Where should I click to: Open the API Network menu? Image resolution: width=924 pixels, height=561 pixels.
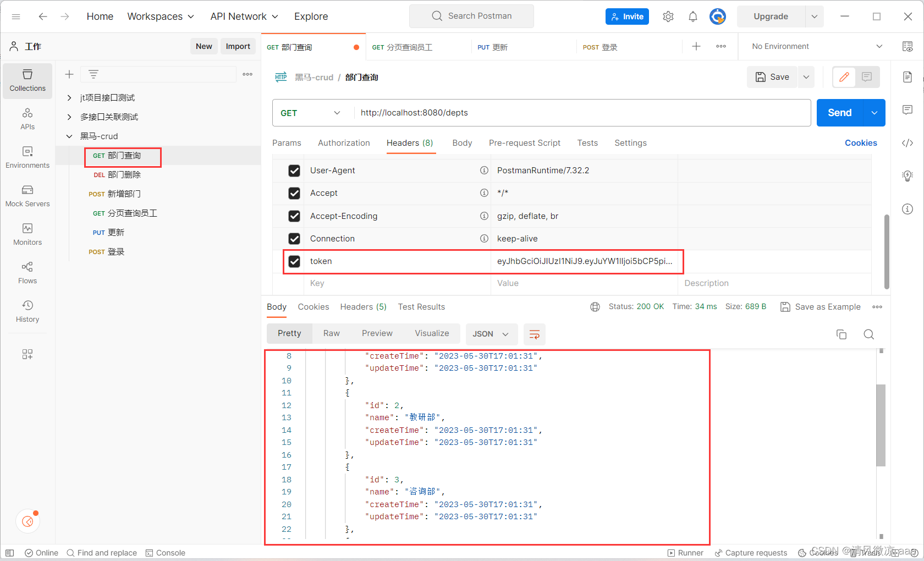(x=244, y=16)
